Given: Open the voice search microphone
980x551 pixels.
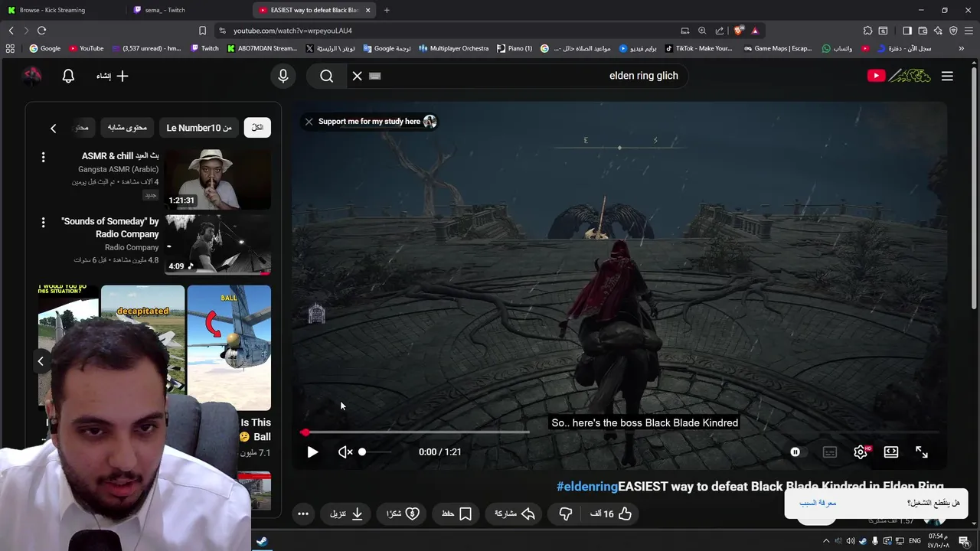Looking at the screenshot, I should [x=283, y=76].
